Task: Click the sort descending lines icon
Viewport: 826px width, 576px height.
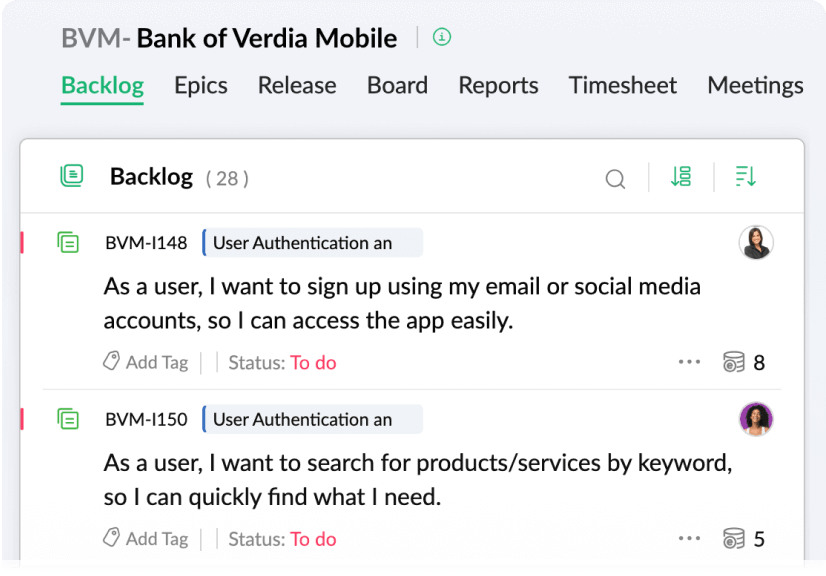Action: pyautogui.click(x=745, y=177)
